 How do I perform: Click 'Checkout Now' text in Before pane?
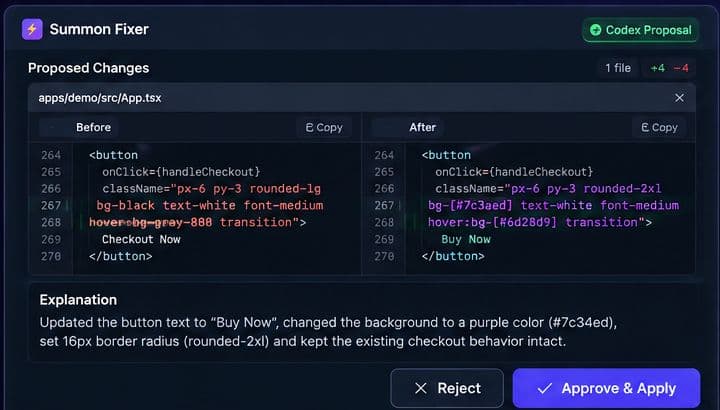point(141,239)
